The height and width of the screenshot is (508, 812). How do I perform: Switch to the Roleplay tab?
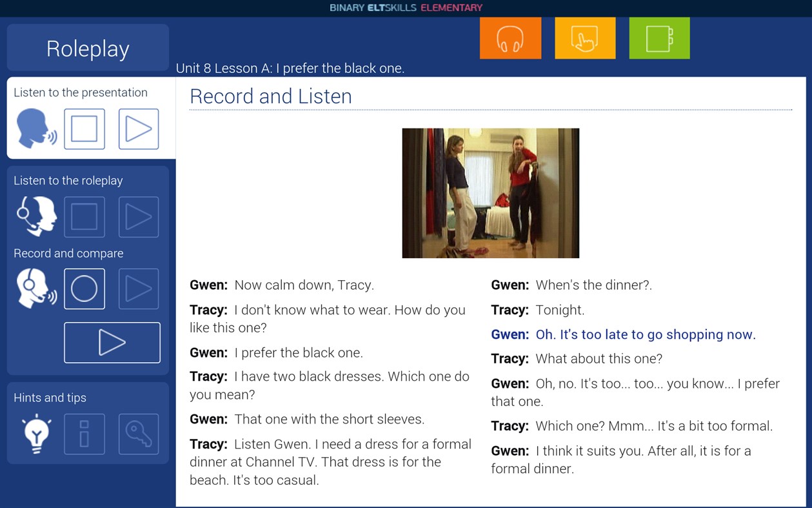pyautogui.click(x=87, y=48)
